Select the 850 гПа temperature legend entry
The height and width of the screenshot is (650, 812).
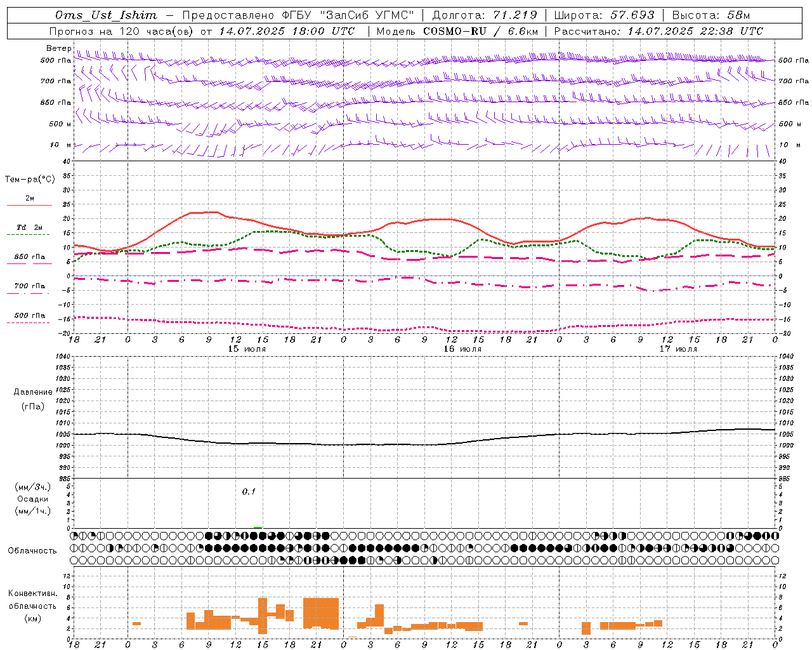[29, 257]
